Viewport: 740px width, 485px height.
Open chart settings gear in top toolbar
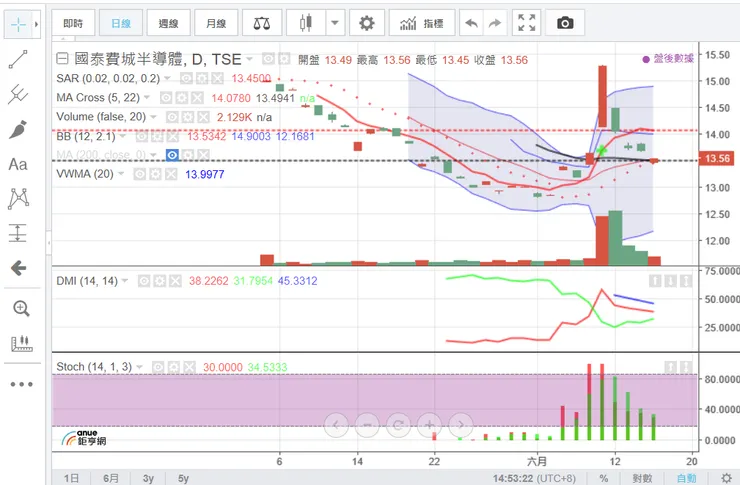click(367, 23)
